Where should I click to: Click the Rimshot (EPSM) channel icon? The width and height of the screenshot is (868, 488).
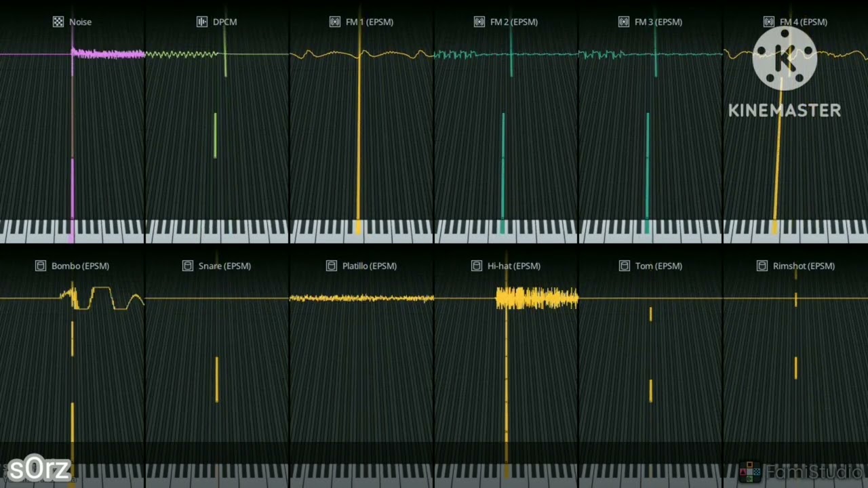[762, 266]
